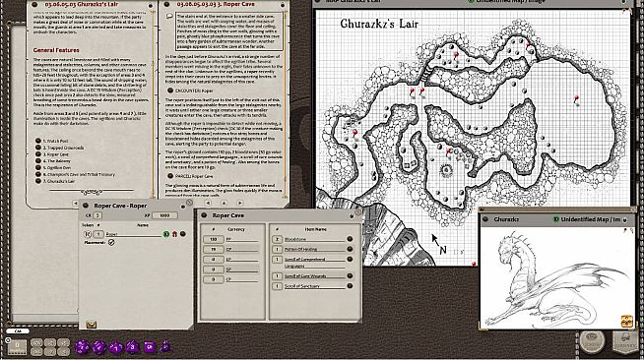Open the PARCEL: Roper Cave link

(170, 176)
